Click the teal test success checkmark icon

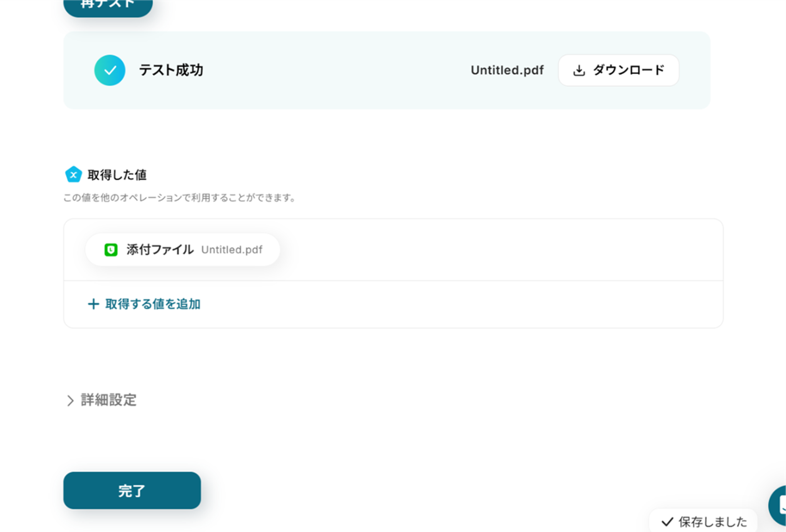click(x=110, y=70)
